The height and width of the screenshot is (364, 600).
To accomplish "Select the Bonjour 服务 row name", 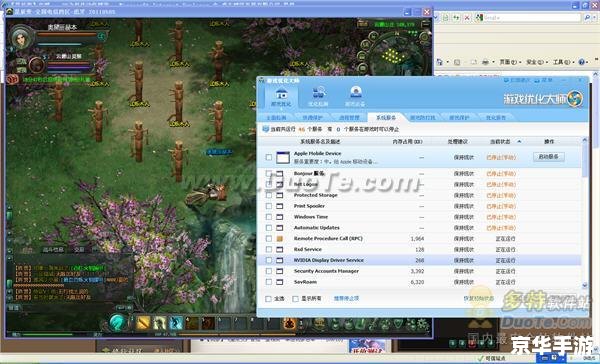I will pyautogui.click(x=309, y=173).
